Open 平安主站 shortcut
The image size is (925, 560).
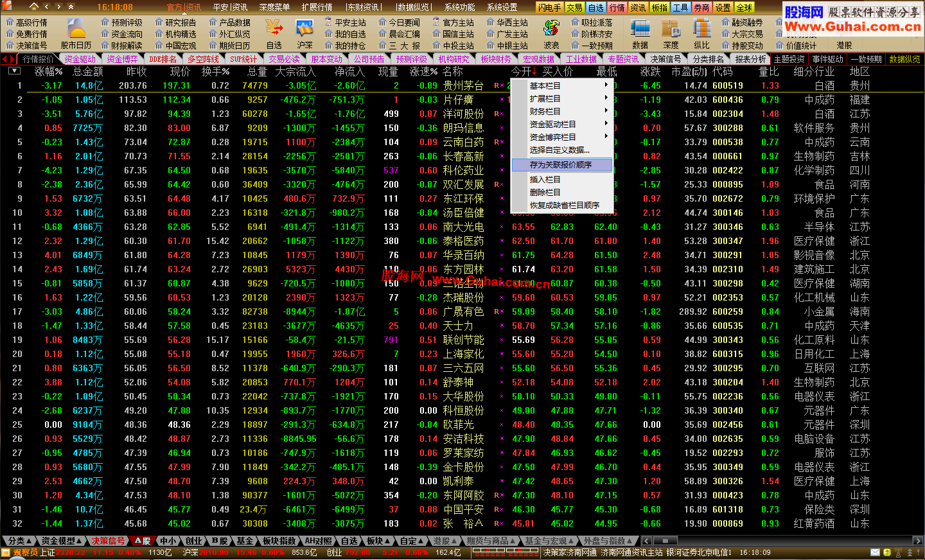pos(345,22)
